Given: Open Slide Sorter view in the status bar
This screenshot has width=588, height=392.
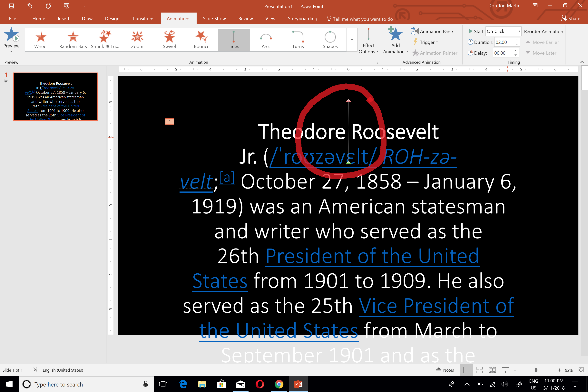Looking at the screenshot, I should click(x=479, y=370).
